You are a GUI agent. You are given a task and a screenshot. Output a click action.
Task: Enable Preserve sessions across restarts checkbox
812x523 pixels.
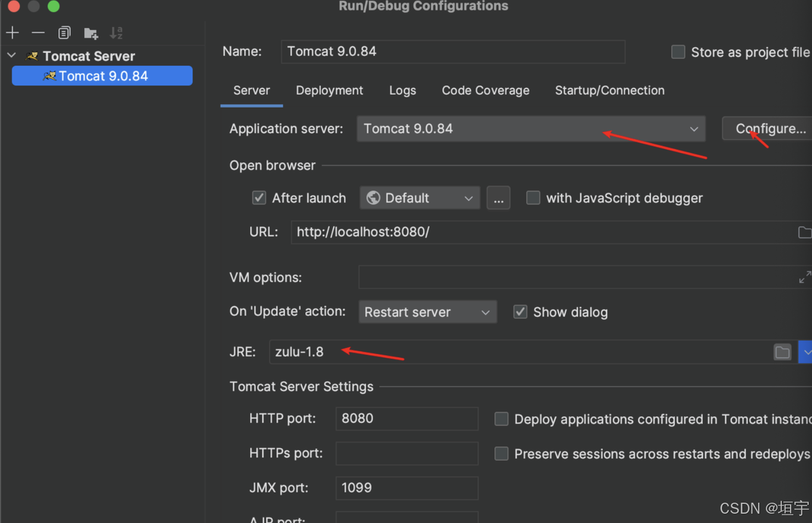[x=501, y=454]
